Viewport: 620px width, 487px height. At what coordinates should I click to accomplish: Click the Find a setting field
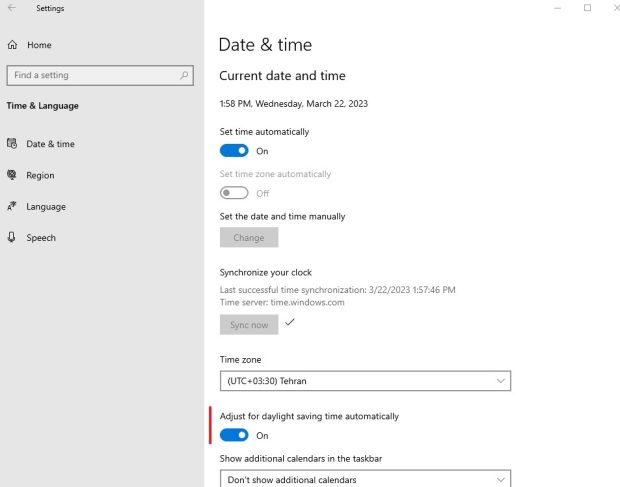pyautogui.click(x=92, y=75)
